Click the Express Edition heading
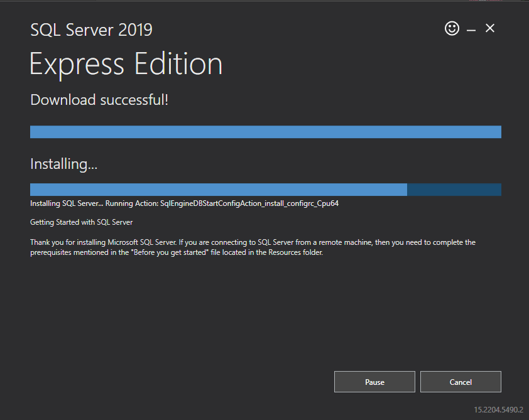This screenshot has width=529, height=420. point(126,63)
